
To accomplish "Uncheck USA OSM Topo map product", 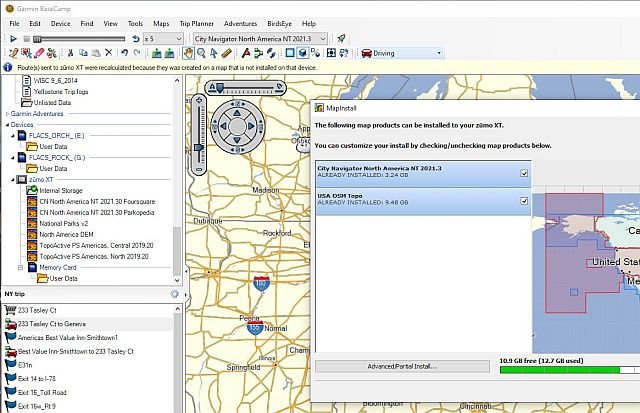I will [x=524, y=201].
